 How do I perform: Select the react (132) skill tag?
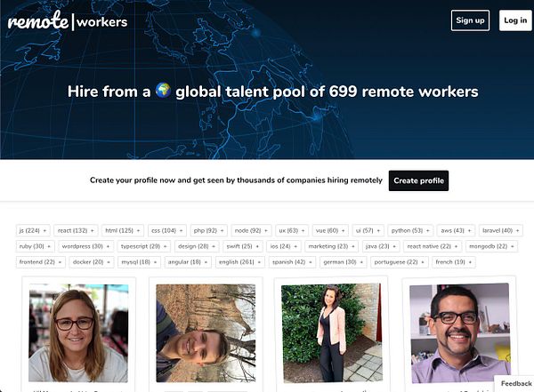pos(76,230)
